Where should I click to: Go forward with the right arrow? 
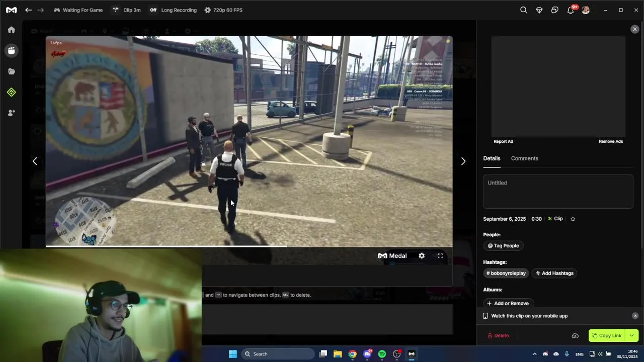point(41,10)
